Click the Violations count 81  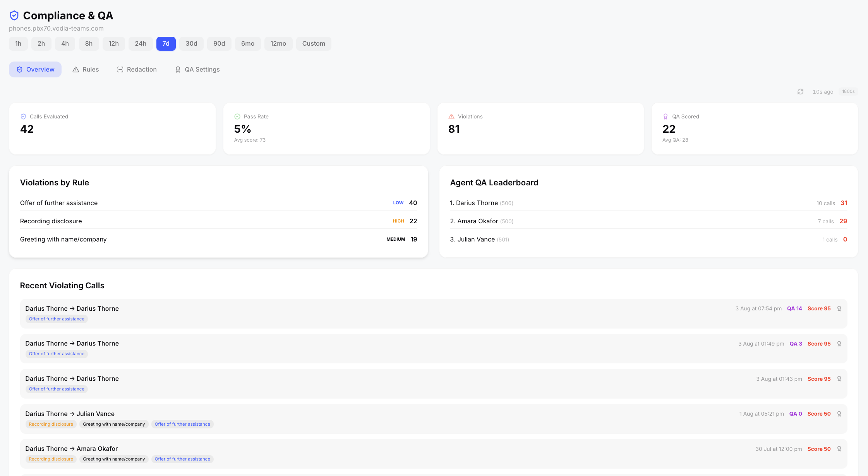(454, 129)
